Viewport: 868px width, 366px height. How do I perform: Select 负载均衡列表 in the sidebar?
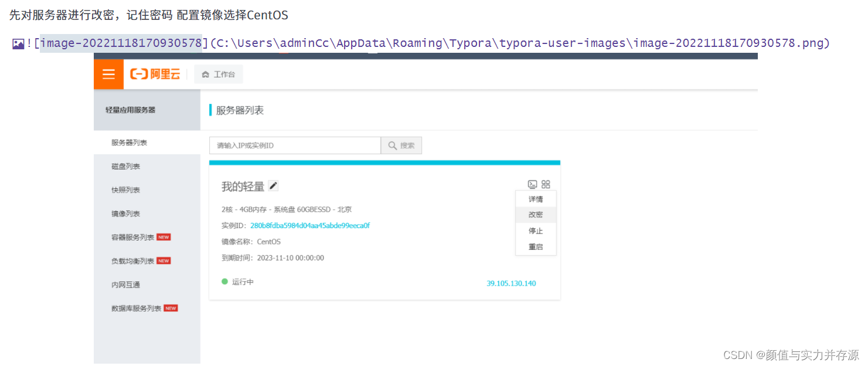coord(147,261)
